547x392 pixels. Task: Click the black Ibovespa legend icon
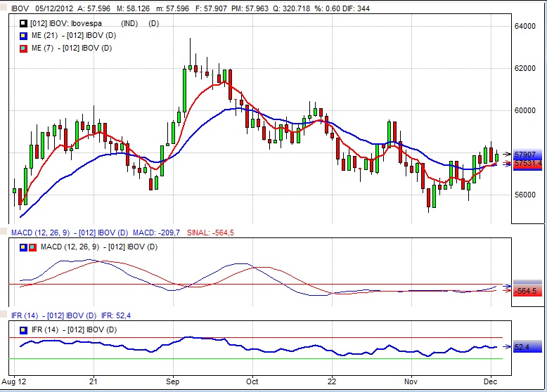[24, 24]
